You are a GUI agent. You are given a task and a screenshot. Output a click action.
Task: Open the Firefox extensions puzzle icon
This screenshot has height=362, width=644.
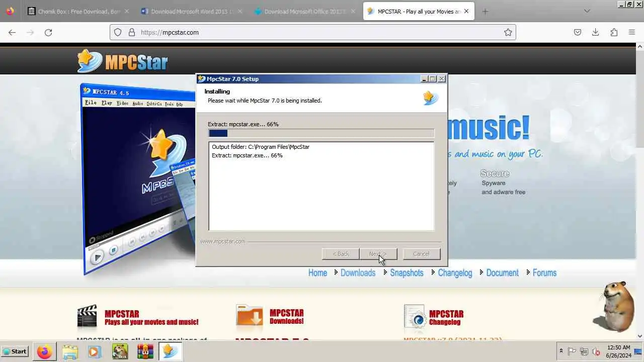click(614, 32)
